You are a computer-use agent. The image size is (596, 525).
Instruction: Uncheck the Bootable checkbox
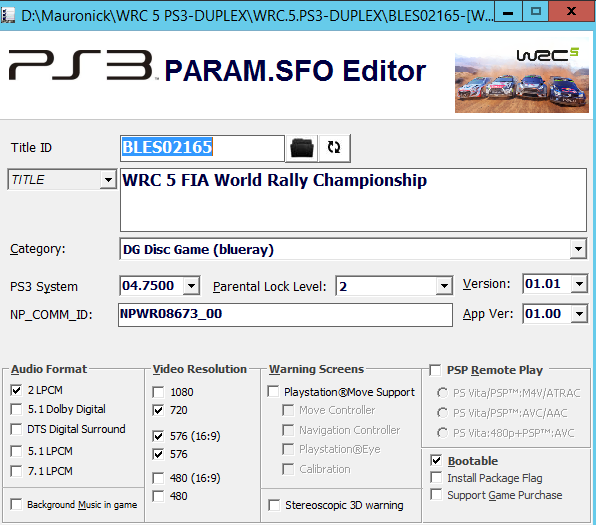point(436,460)
